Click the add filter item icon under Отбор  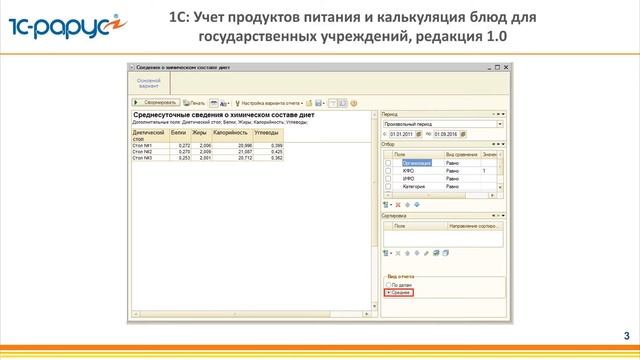tap(387, 204)
